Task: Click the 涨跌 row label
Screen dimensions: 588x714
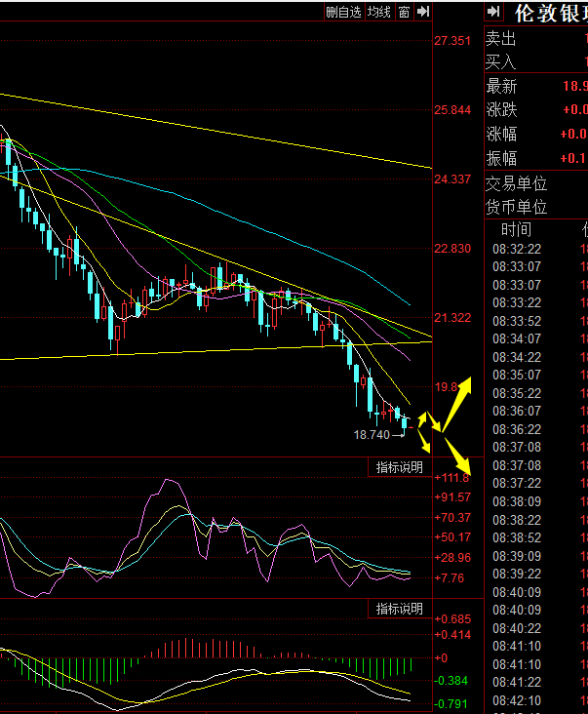Action: [x=501, y=110]
